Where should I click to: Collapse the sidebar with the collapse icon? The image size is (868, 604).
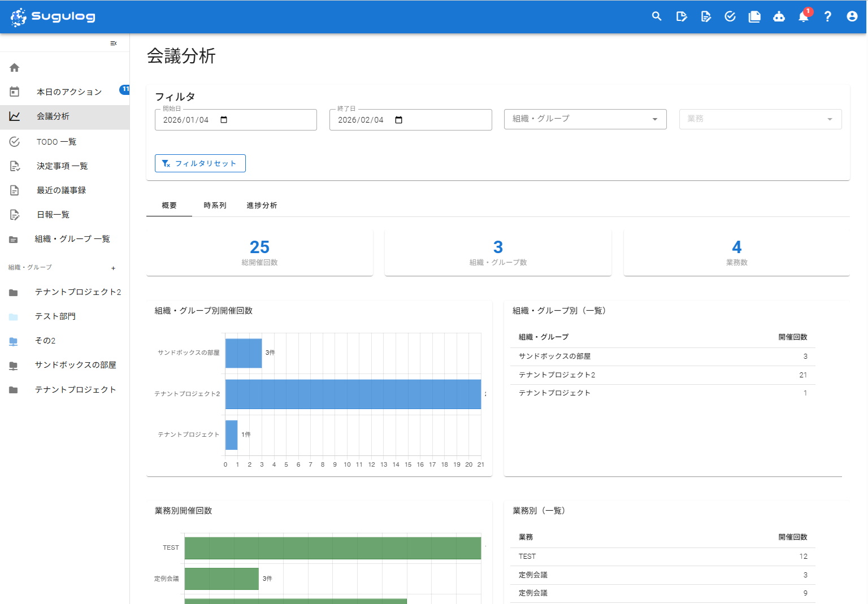click(113, 43)
